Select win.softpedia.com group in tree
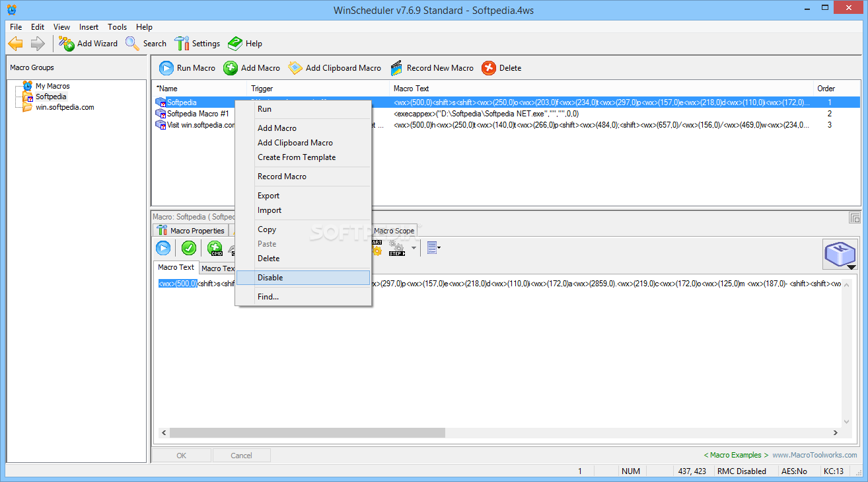The width and height of the screenshot is (868, 482). click(65, 107)
